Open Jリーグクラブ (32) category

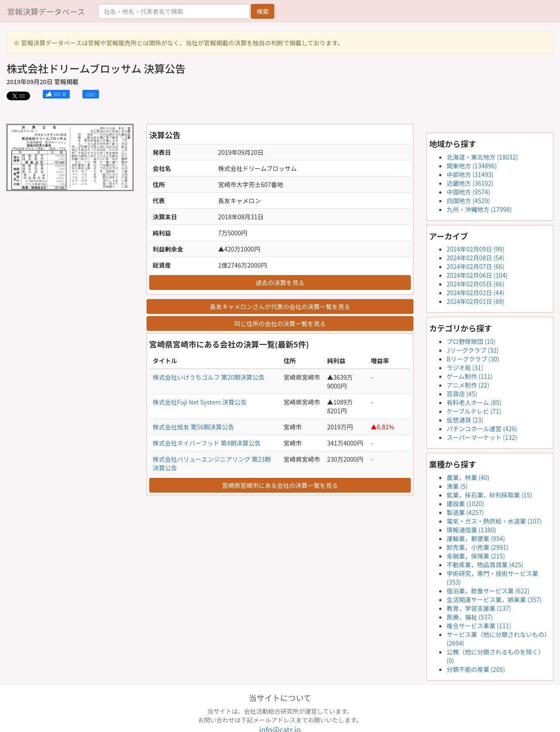click(x=472, y=351)
